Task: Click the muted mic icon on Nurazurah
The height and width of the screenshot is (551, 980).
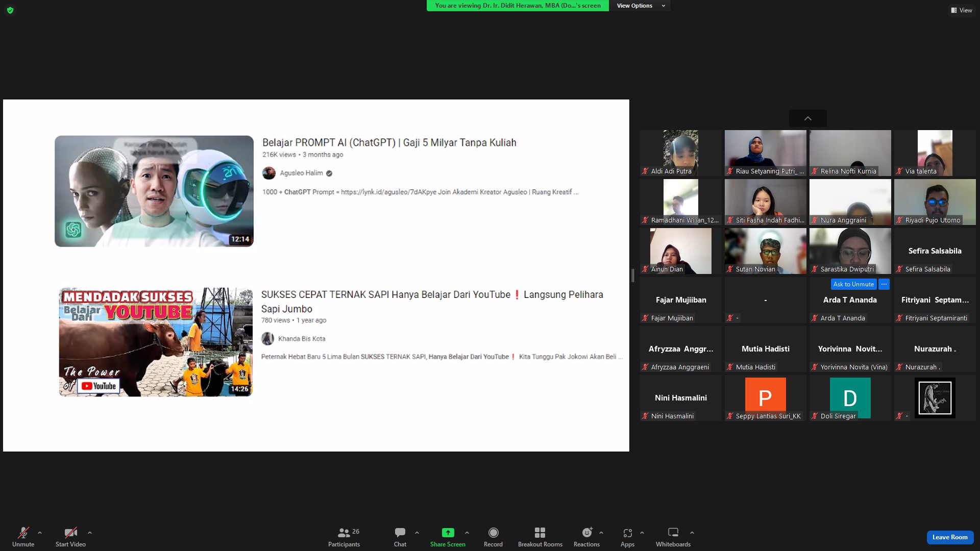Action: [x=899, y=367]
